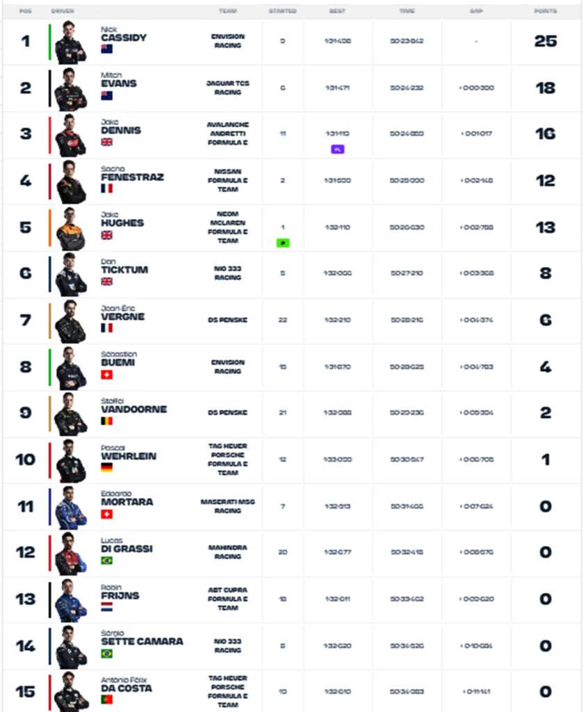588x712 pixels.
Task: Click the purple fastest lap badge
Action: pyautogui.click(x=337, y=149)
